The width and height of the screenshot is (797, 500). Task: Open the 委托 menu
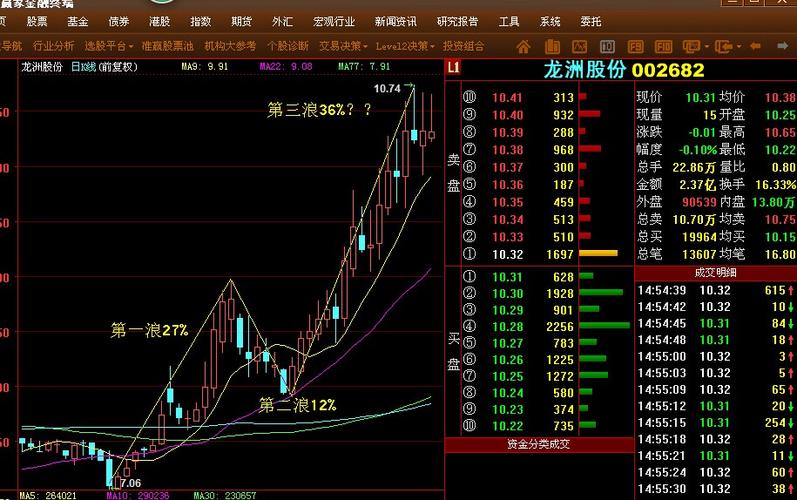coord(591,21)
